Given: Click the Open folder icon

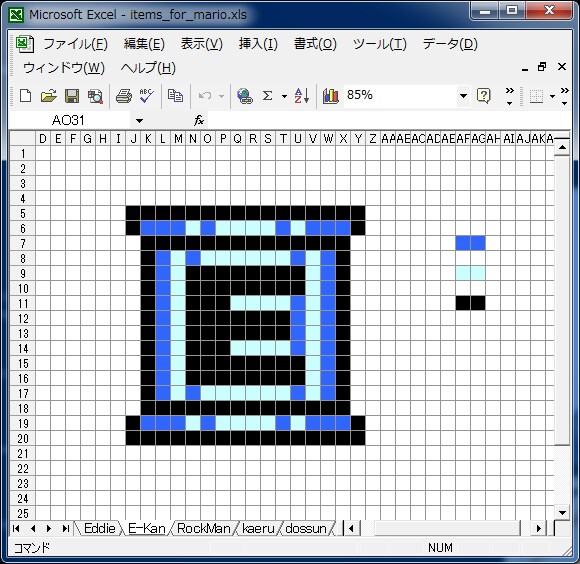Looking at the screenshot, I should (x=48, y=96).
